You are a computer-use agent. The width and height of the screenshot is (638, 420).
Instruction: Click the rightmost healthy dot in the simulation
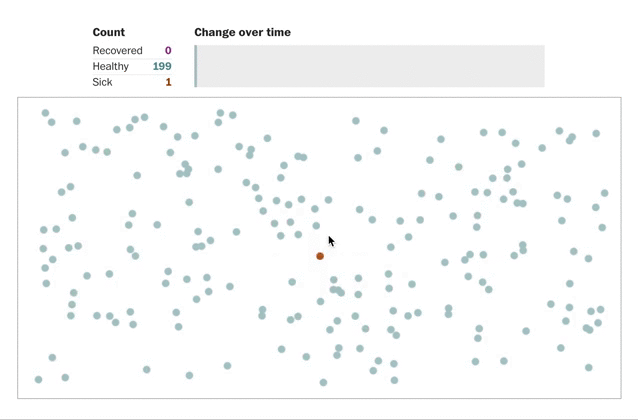(605, 193)
